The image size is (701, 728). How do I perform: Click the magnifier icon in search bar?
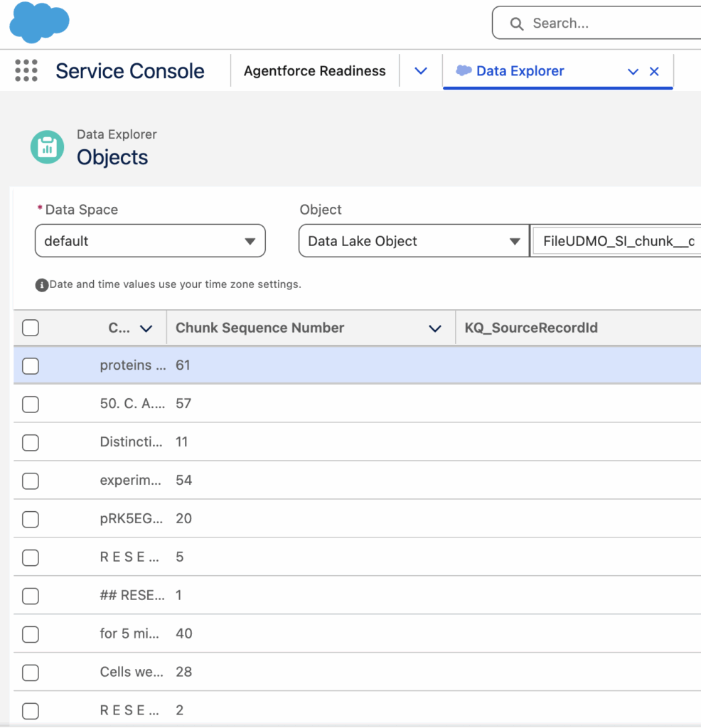tap(517, 23)
